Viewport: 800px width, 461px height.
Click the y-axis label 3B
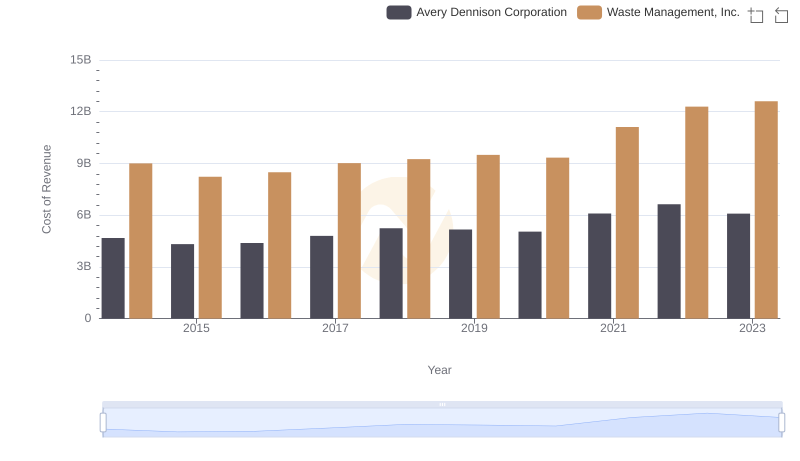[84, 266]
